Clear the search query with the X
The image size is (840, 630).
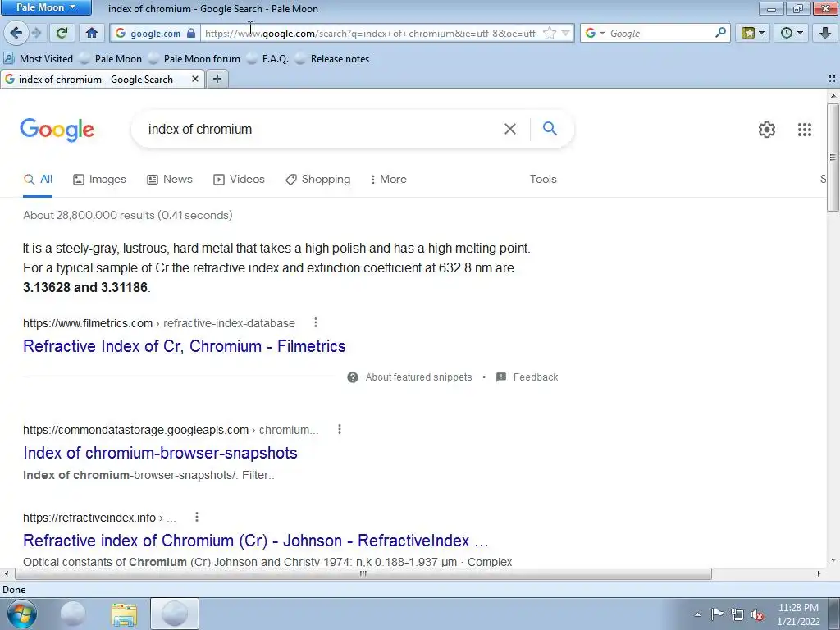point(510,129)
